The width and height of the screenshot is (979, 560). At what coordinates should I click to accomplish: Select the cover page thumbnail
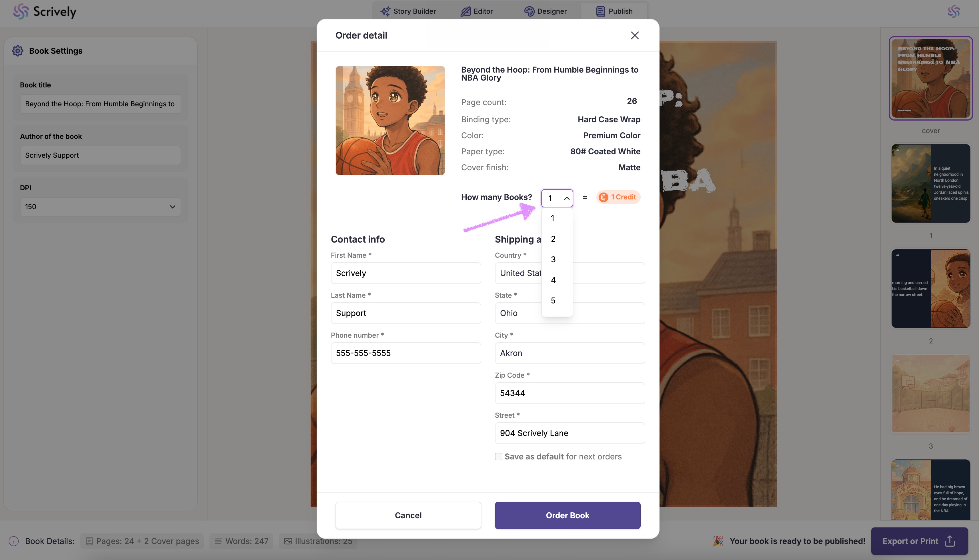pos(930,79)
